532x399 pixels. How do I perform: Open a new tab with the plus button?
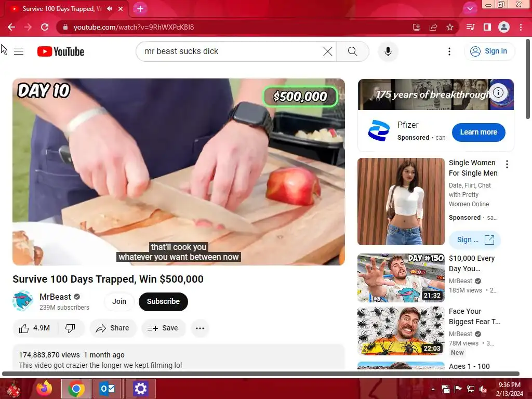(x=140, y=9)
